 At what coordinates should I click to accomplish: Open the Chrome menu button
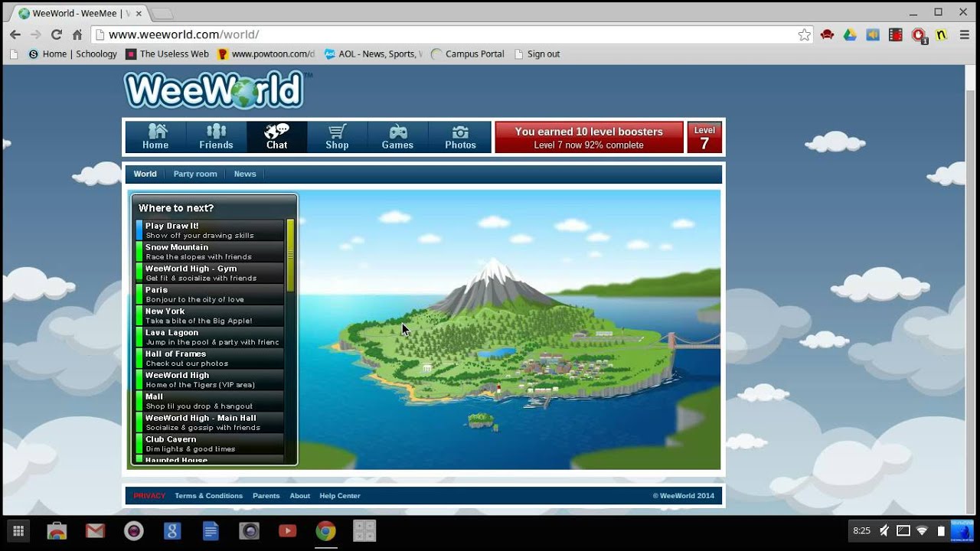[x=964, y=34]
